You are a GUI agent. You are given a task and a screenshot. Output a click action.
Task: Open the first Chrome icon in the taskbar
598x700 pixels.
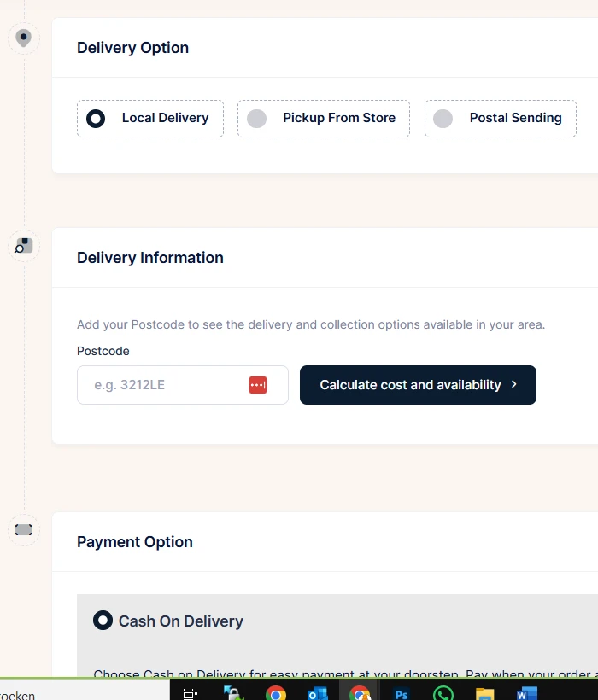276,693
